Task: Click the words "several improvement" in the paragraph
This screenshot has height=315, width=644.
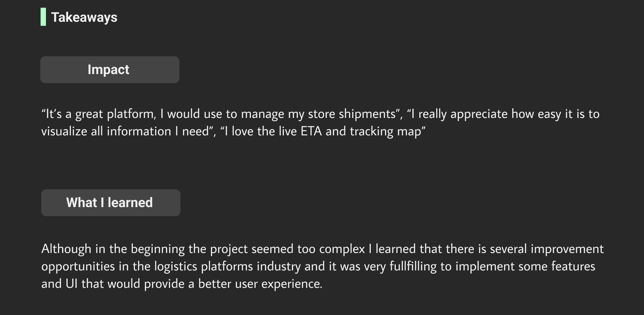Action: tap(547, 249)
